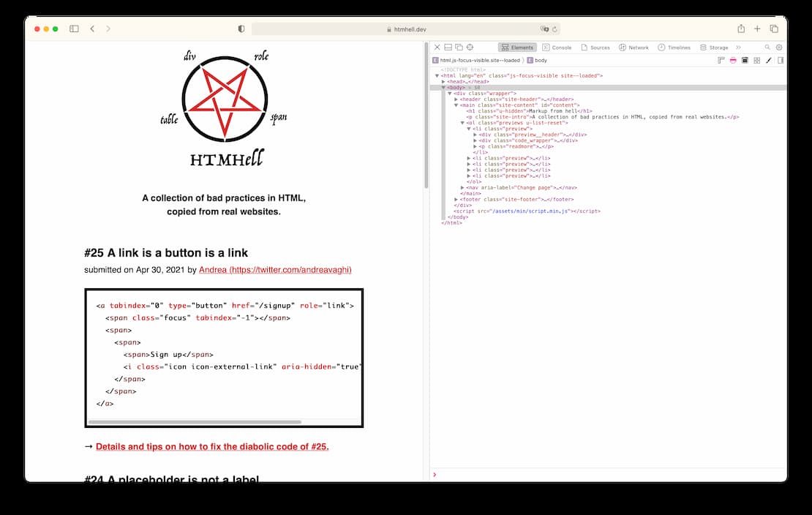The height and width of the screenshot is (515, 812).
Task: Toggle paint flashing brush icon
Action: click(x=769, y=60)
